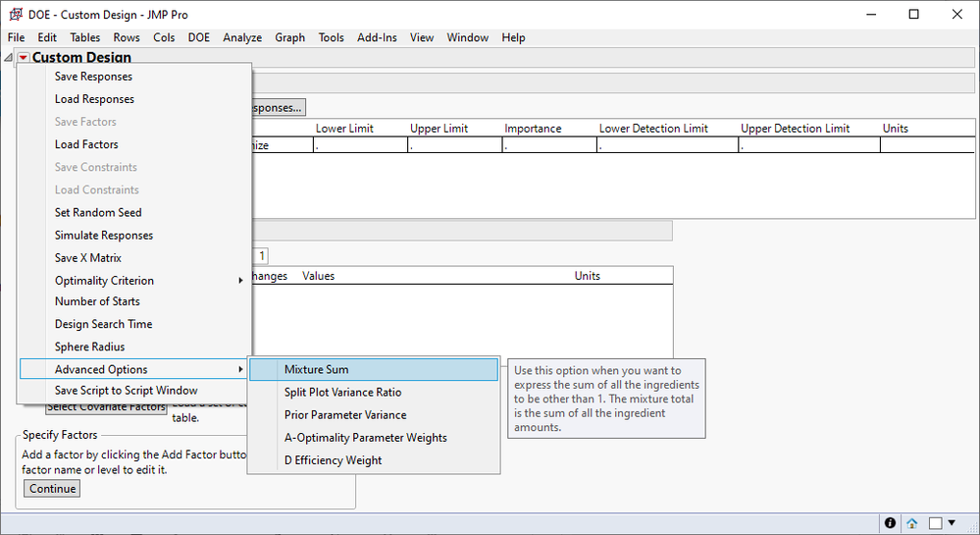This screenshot has height=535, width=980.
Task: Choose Prior Parameter Variance option
Action: pyautogui.click(x=374, y=415)
